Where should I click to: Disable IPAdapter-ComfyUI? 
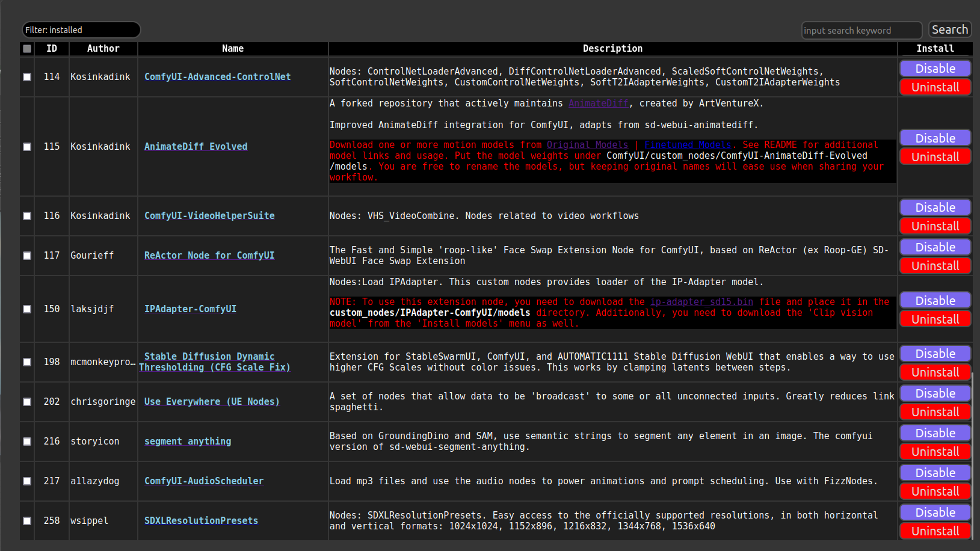[935, 301]
